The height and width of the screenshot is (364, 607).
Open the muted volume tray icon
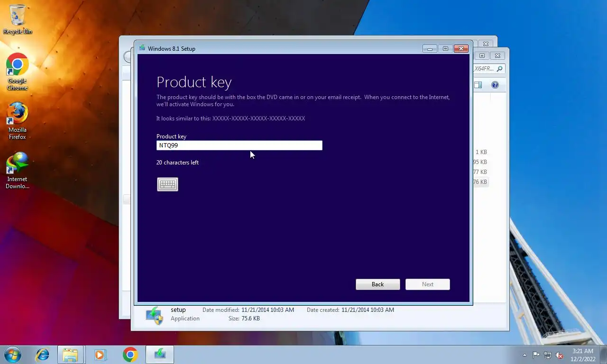559,355
